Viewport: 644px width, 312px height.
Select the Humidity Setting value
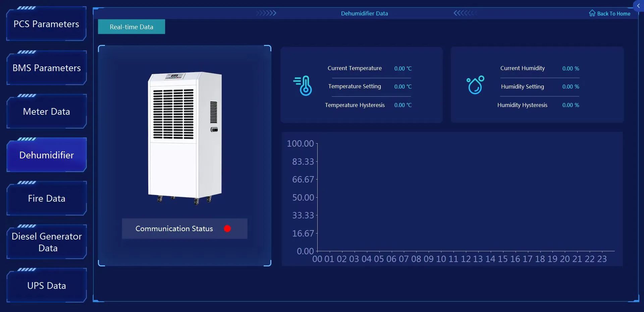(x=571, y=87)
